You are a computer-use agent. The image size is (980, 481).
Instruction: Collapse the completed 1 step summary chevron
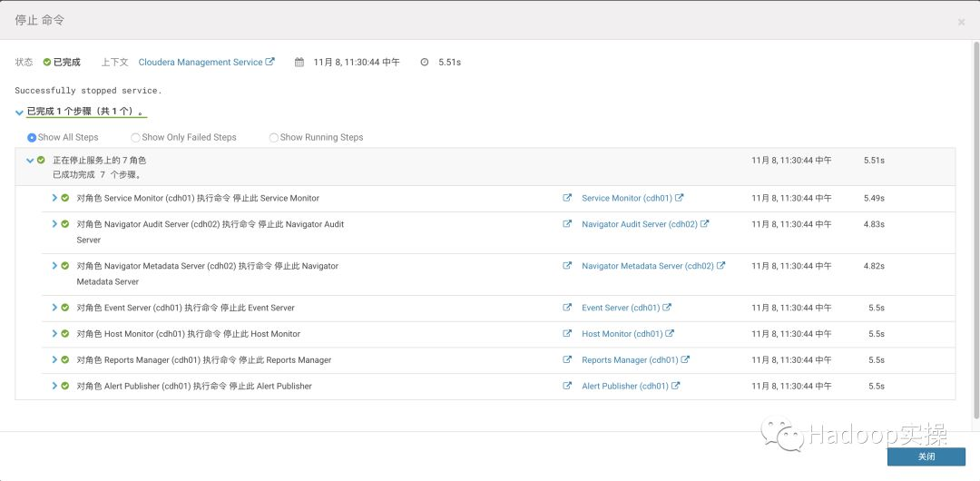pyautogui.click(x=19, y=113)
